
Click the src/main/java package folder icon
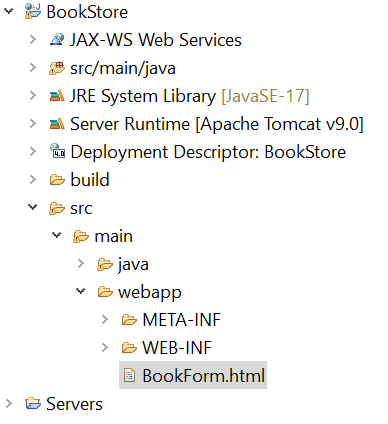pyautogui.click(x=57, y=68)
